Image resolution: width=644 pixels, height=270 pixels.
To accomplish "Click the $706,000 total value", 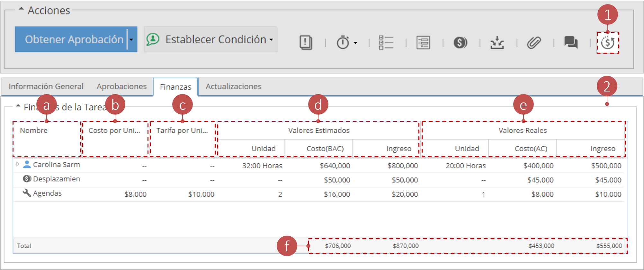I will point(338,246).
